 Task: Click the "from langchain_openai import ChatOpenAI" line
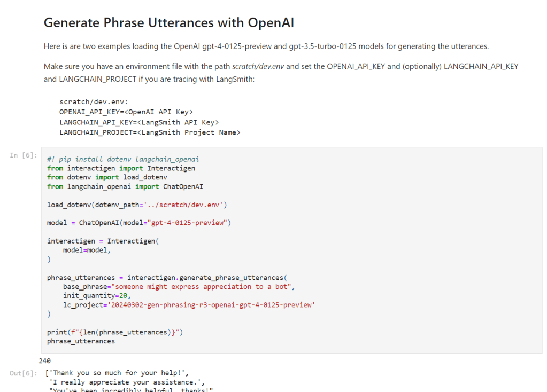tap(125, 186)
